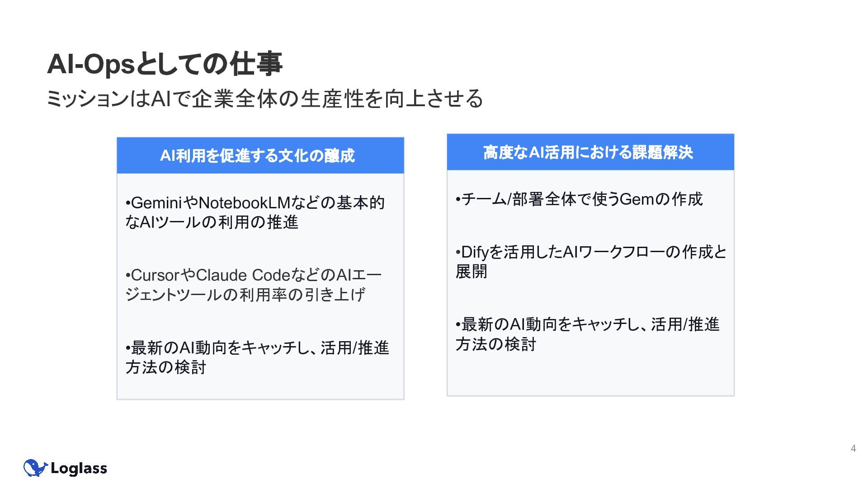Click the Loglass whale logo icon

(x=36, y=468)
